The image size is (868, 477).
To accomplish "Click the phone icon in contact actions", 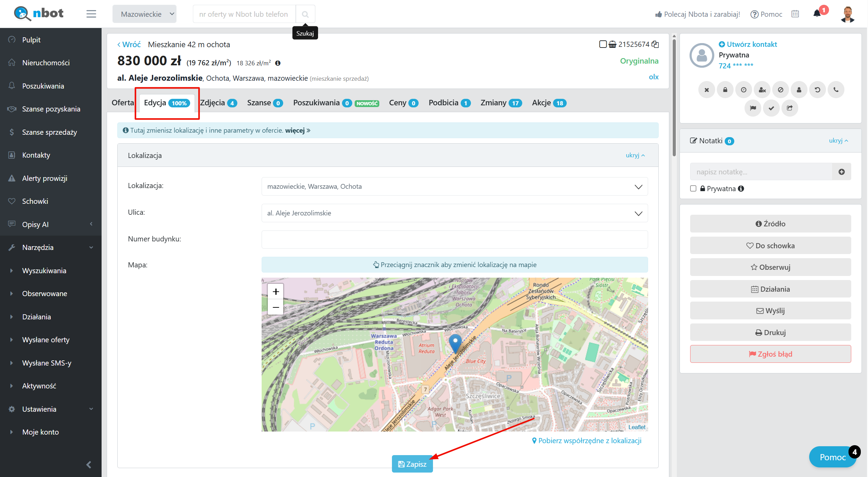I will 836,90.
